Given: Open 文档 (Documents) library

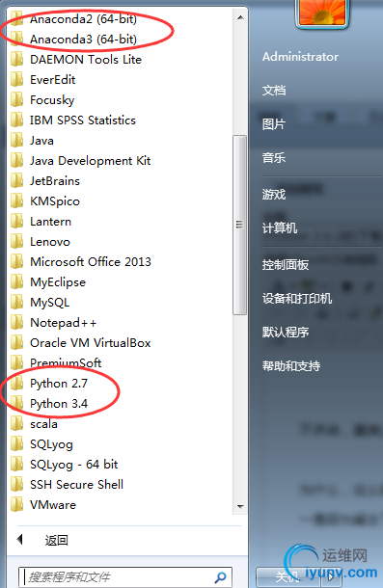Looking at the screenshot, I should tap(274, 91).
